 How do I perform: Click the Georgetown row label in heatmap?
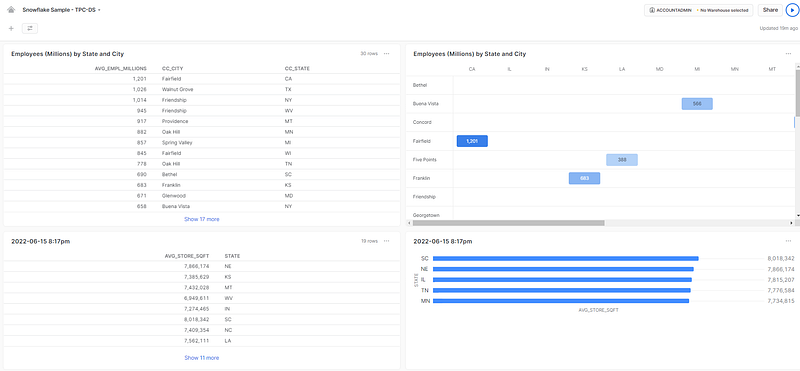coord(426,216)
